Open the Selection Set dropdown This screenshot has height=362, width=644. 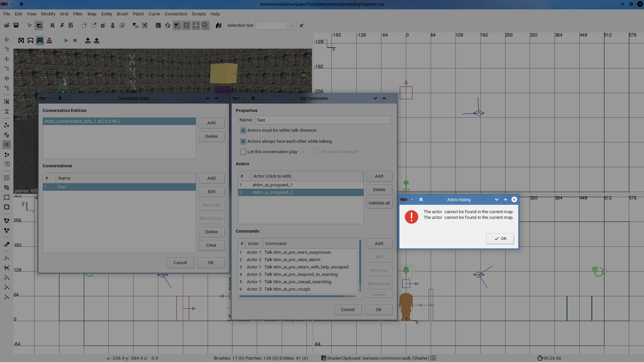291,25
